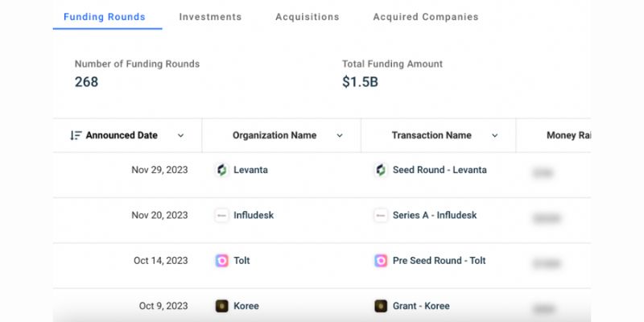Click the Money Raised column header
Viewport: 644px width, 322px height.
pyautogui.click(x=568, y=135)
